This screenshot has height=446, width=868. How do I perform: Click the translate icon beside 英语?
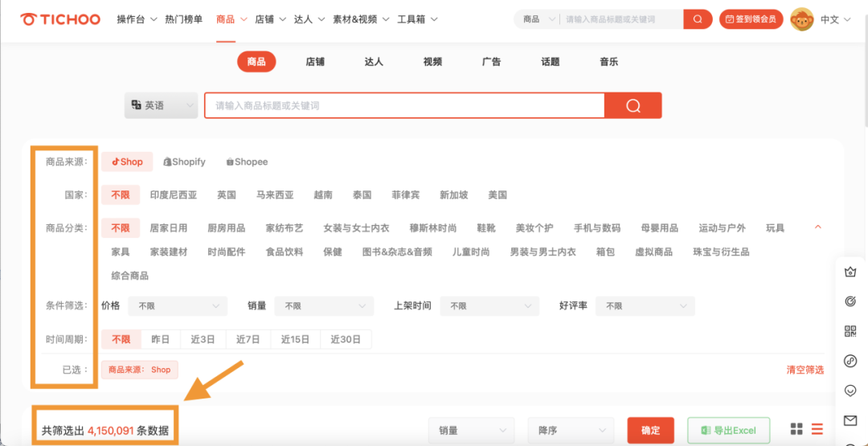[x=136, y=104]
